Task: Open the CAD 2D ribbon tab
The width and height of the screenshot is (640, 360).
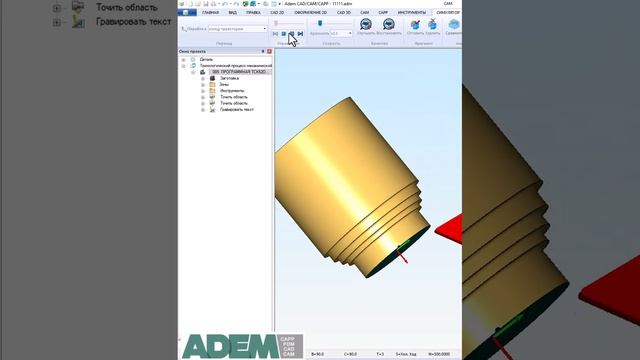Action: click(277, 13)
